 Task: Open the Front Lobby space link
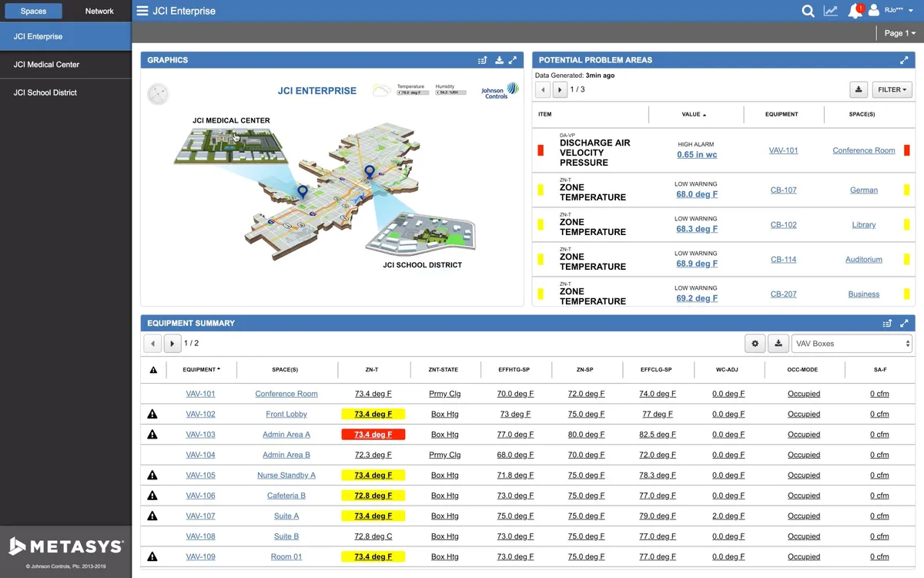[x=286, y=415]
